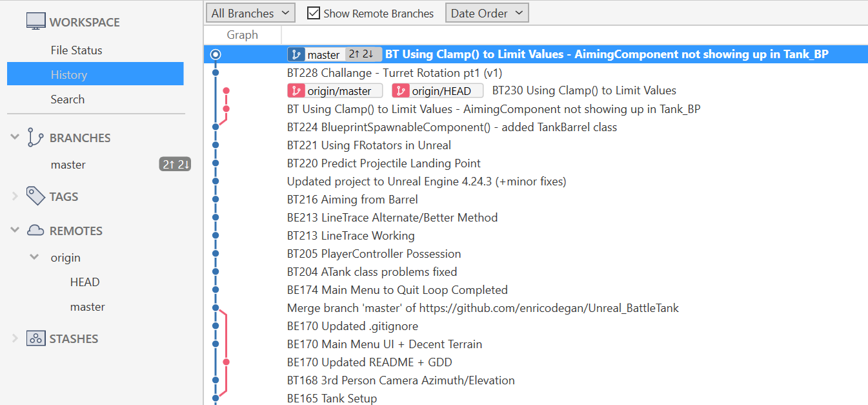Select commit BE174 Main Menu to Quit Loop

(x=397, y=290)
